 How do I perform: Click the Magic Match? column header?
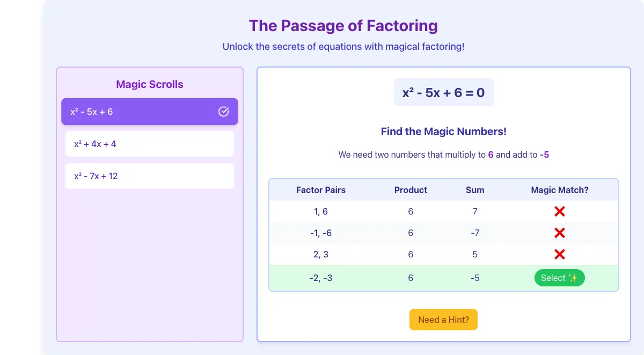click(x=560, y=190)
